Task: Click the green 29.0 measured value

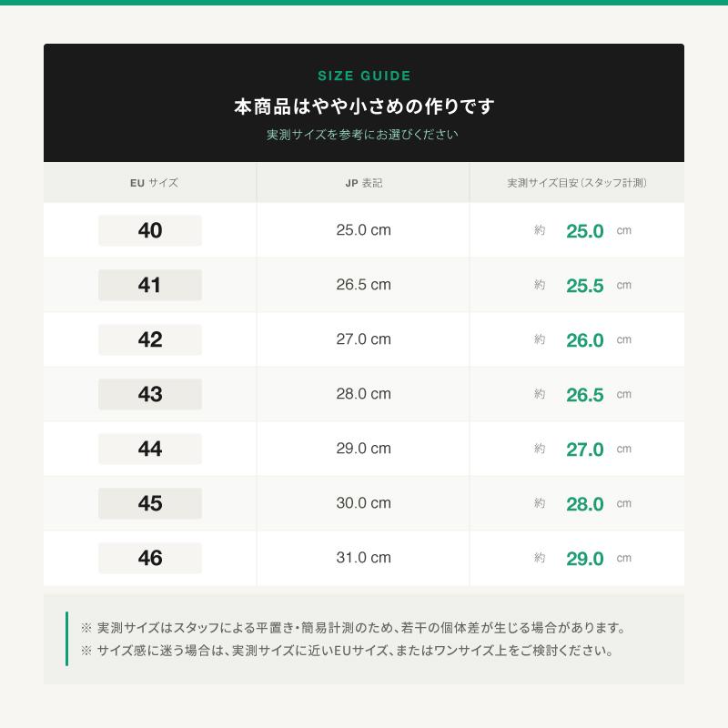Action: coord(584,559)
